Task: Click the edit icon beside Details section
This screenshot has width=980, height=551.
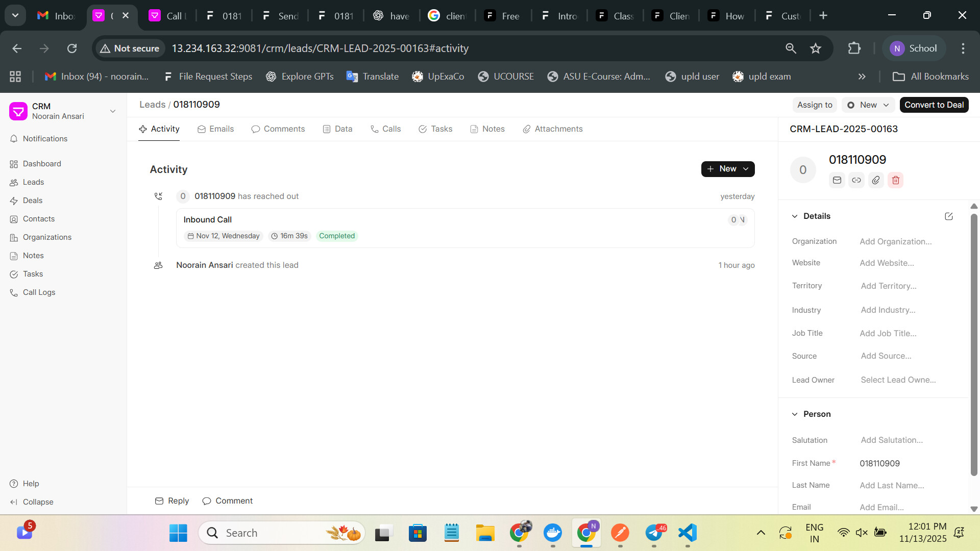Action: [x=949, y=216]
